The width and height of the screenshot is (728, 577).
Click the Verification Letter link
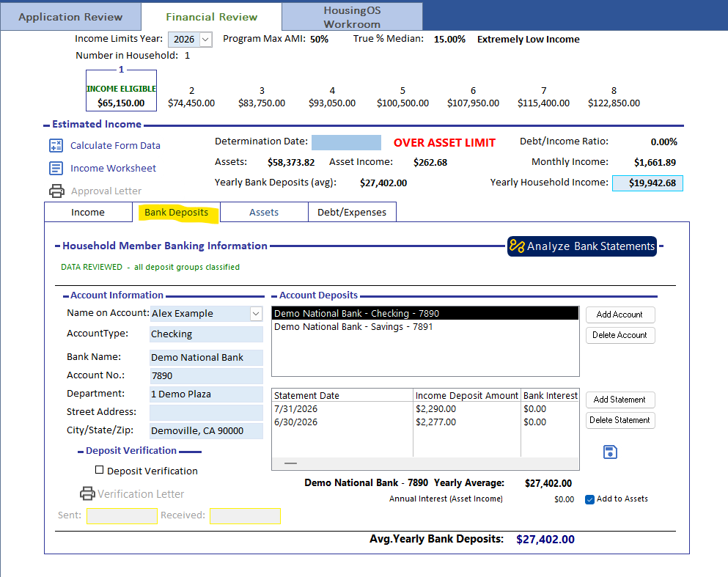click(141, 494)
